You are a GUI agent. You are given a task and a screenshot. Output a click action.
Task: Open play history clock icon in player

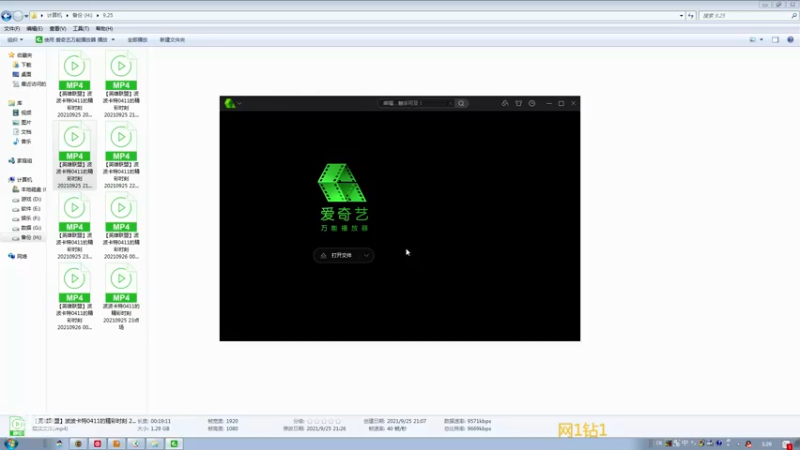pos(532,103)
